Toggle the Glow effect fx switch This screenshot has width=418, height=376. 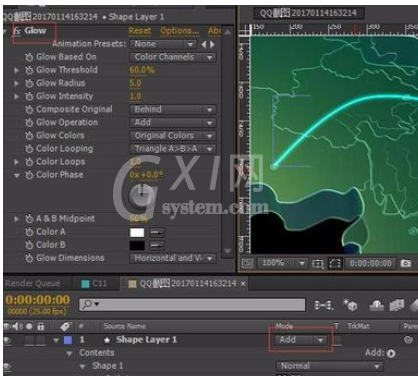[x=17, y=31]
